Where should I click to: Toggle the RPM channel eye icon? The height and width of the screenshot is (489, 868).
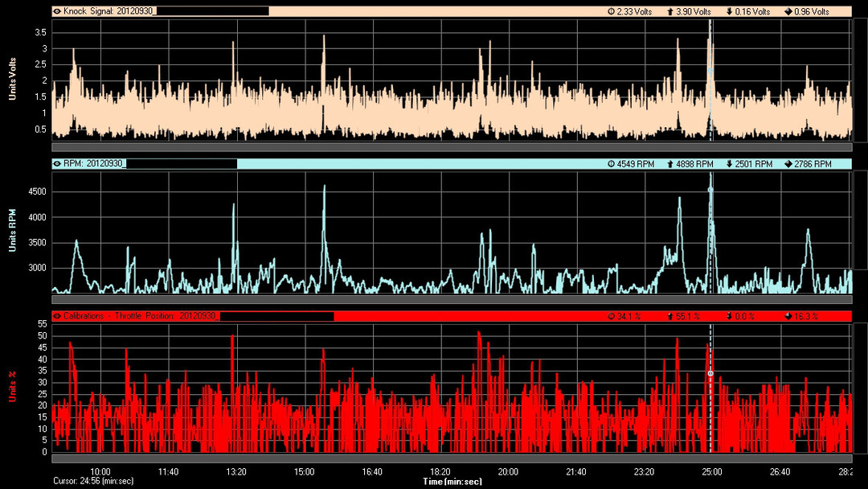(x=57, y=164)
